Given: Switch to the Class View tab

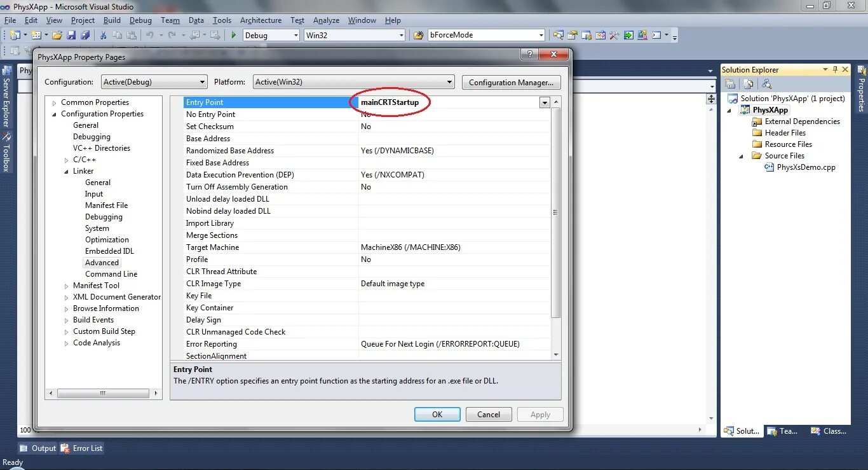Looking at the screenshot, I should [829, 431].
